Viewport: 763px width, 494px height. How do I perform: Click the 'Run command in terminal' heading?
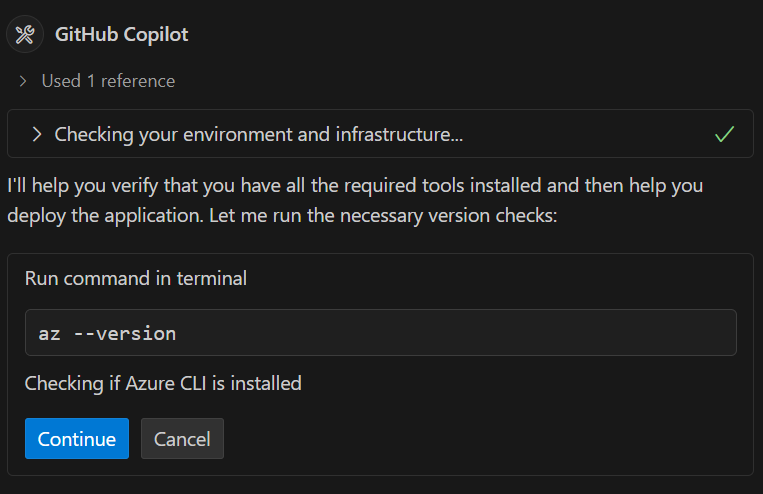pos(135,278)
